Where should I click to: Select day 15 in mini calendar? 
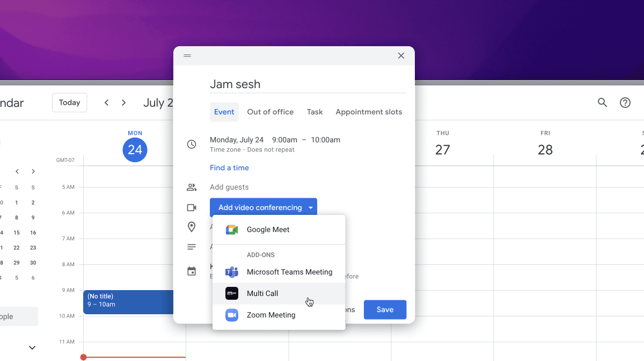17,233
